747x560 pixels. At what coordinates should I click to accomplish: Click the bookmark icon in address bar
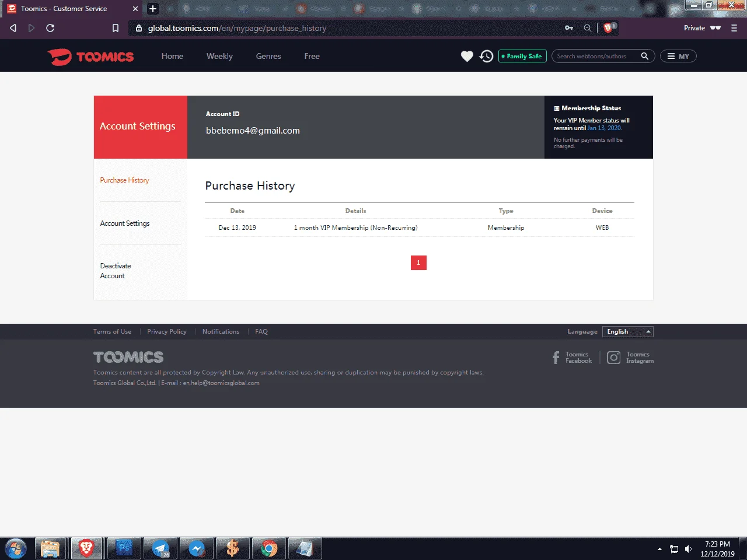click(116, 28)
